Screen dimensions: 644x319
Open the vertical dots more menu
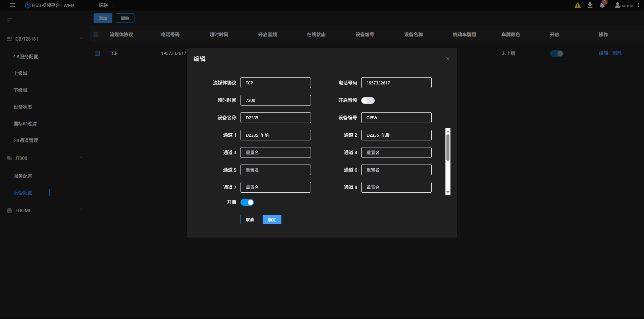[x=639, y=5]
